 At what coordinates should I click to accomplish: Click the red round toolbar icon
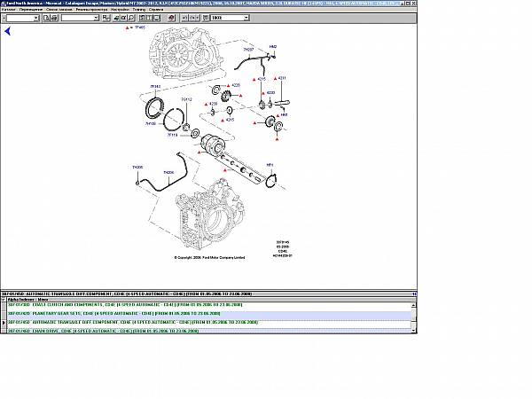(x=171, y=18)
